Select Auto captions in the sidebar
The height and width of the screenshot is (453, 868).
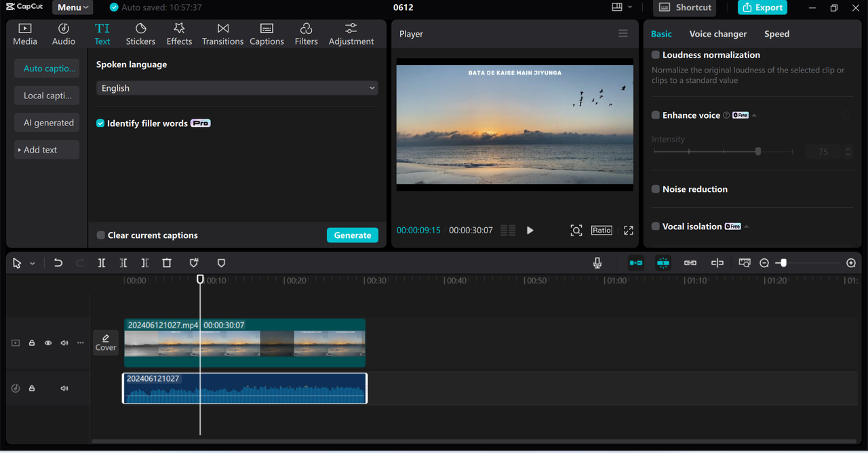coord(47,68)
